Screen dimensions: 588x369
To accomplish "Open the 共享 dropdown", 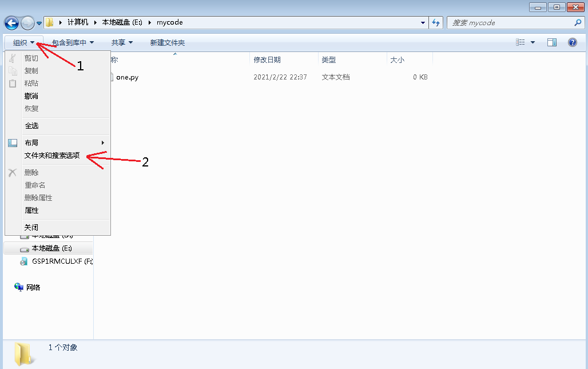I will coord(122,43).
